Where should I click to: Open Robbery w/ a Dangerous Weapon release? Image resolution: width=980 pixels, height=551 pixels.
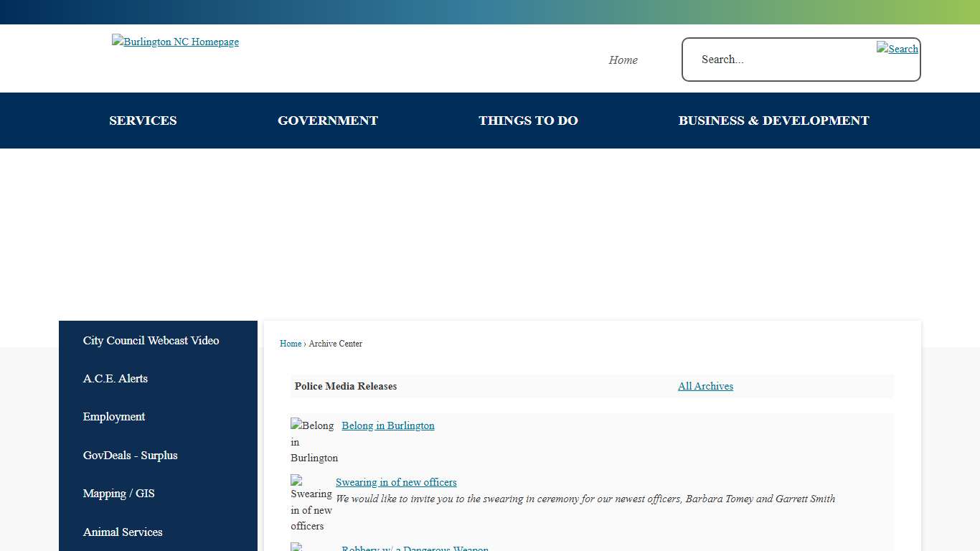pos(415,547)
